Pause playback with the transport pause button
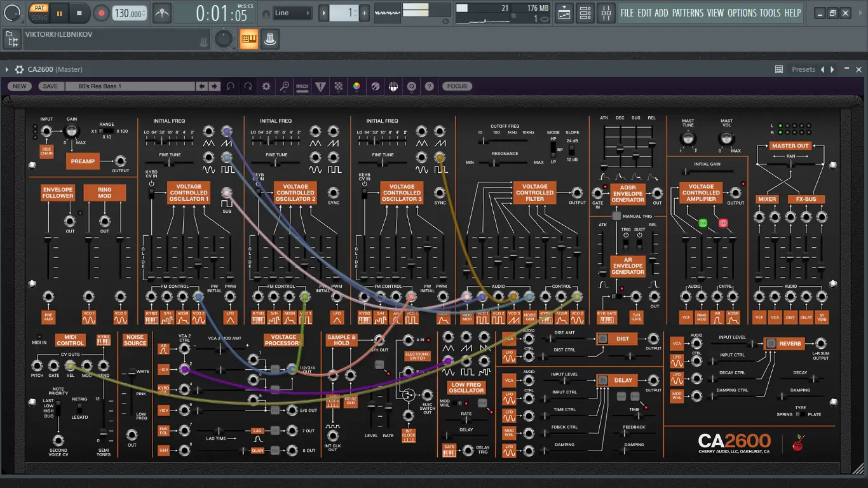868x488 pixels. click(x=60, y=13)
